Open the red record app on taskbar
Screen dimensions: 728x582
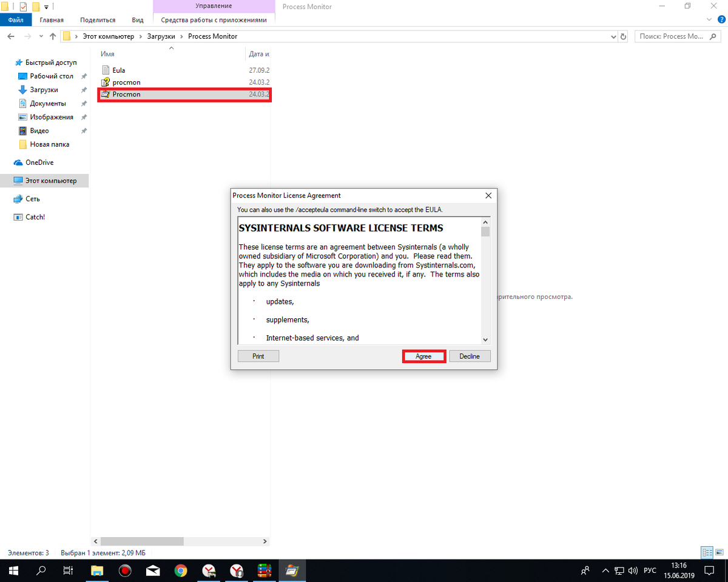(x=125, y=570)
